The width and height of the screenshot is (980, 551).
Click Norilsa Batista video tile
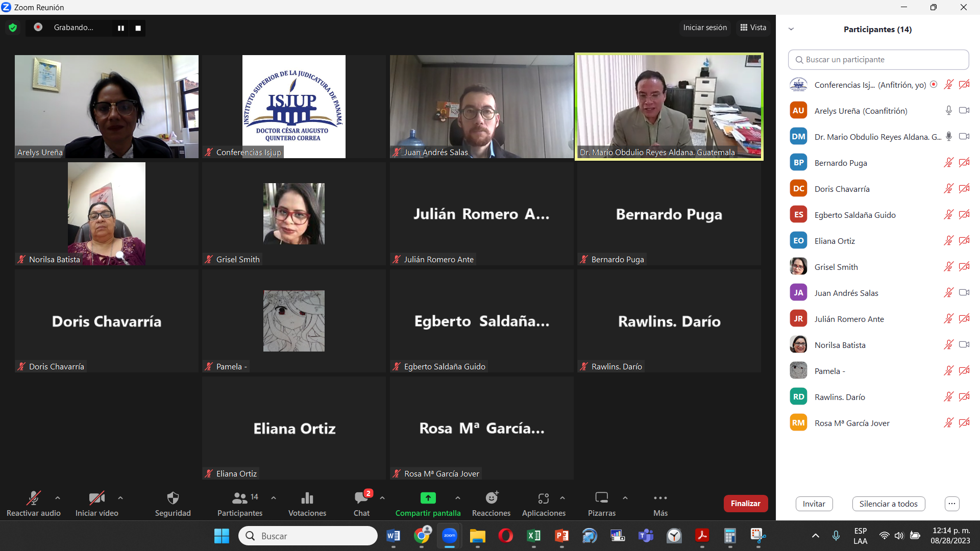click(107, 214)
